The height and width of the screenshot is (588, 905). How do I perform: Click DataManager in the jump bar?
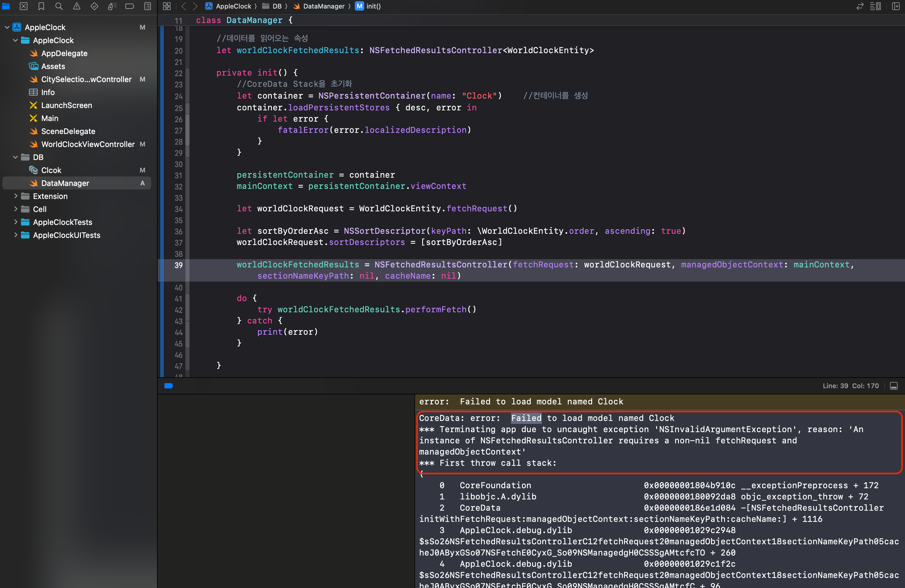319,6
